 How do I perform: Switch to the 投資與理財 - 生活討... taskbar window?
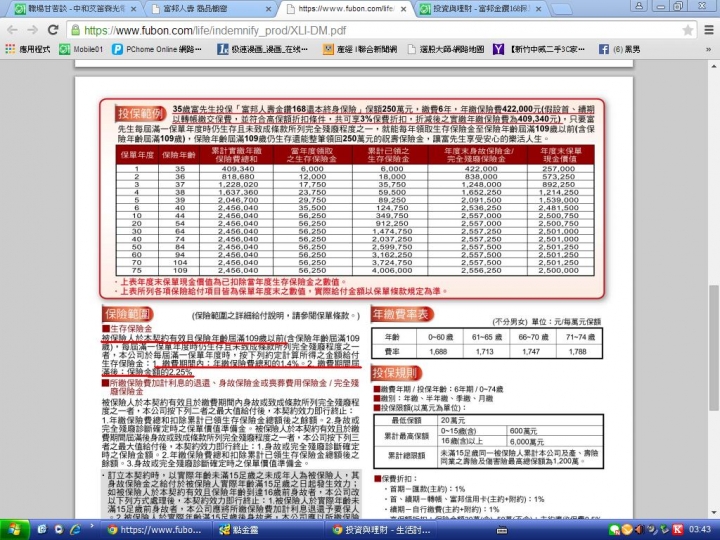click(x=380, y=530)
